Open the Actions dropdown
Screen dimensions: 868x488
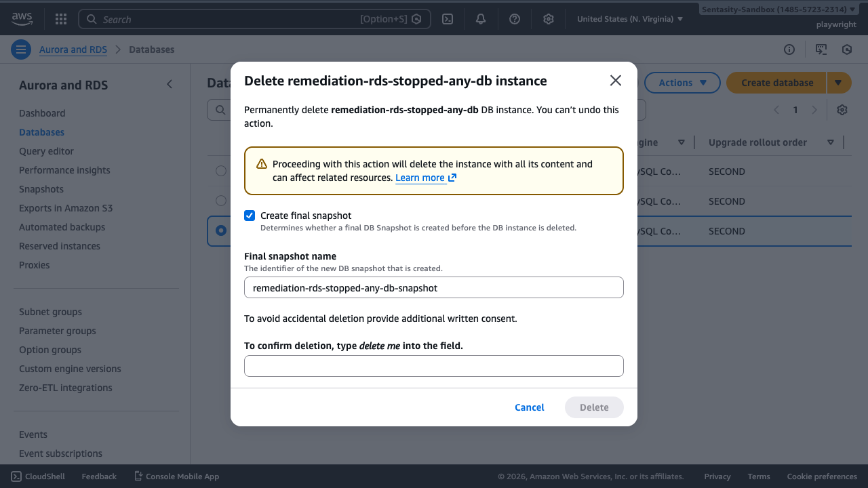682,82
